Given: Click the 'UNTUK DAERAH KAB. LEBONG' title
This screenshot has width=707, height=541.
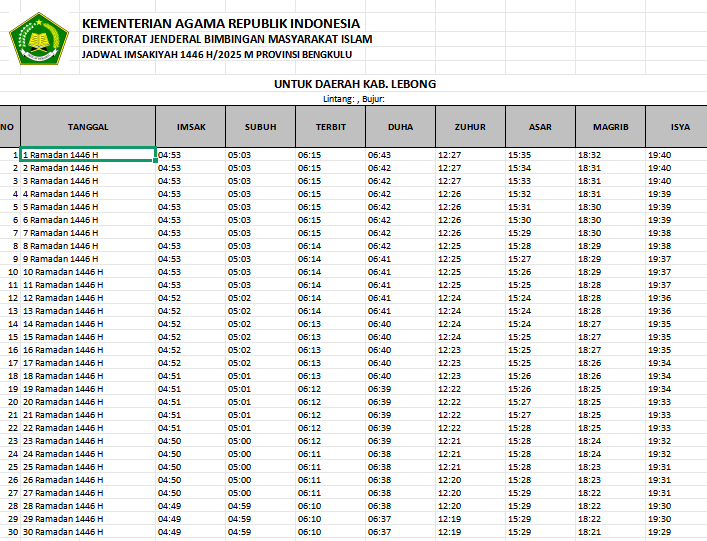Looking at the screenshot, I should [x=355, y=84].
